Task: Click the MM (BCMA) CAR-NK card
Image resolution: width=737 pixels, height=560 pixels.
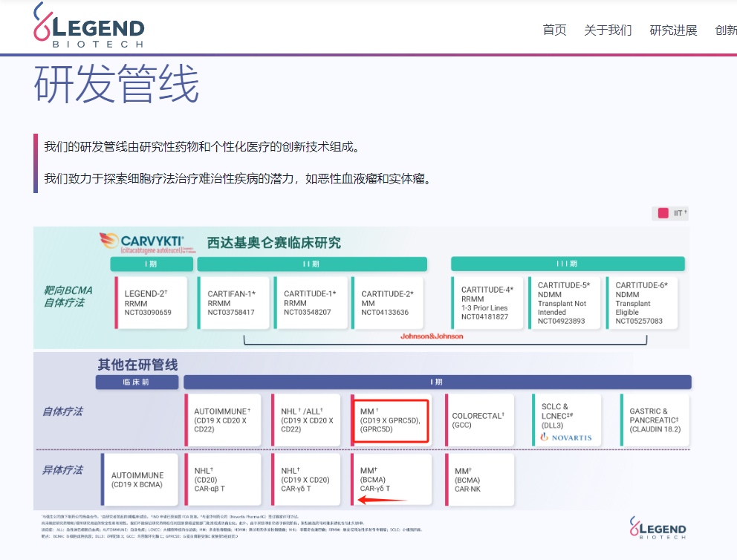Action: [479, 480]
